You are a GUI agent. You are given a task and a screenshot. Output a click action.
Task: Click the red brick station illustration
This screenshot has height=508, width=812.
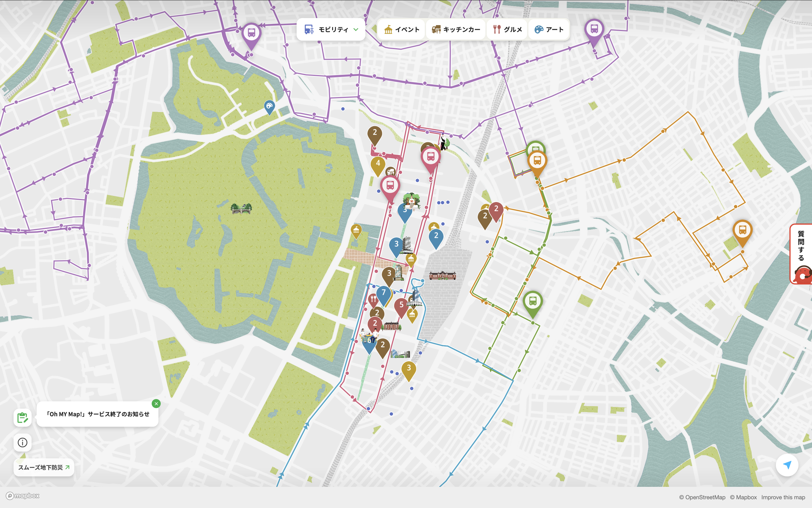click(442, 275)
